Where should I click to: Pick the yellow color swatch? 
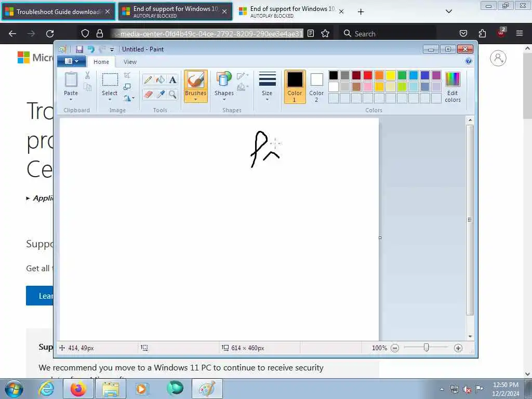click(x=391, y=75)
